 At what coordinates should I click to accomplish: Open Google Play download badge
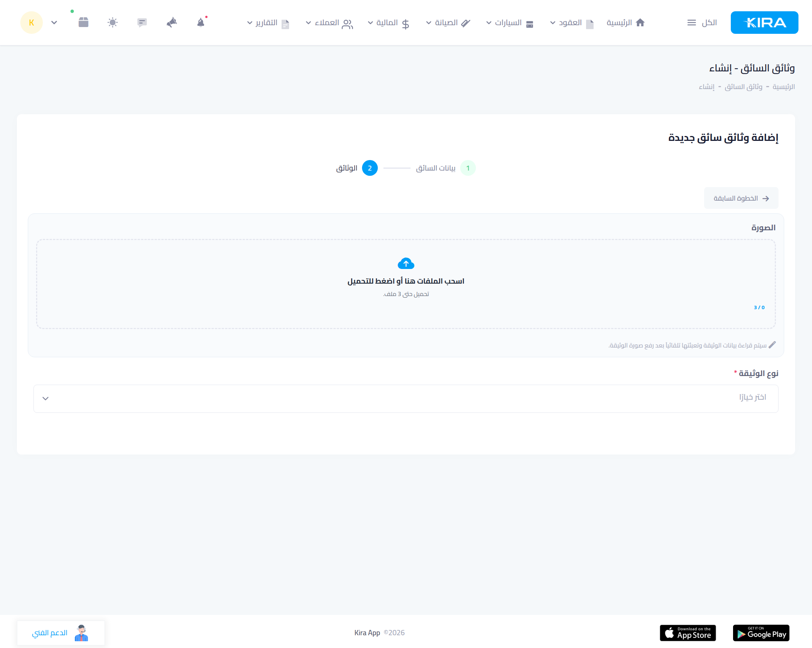(761, 633)
